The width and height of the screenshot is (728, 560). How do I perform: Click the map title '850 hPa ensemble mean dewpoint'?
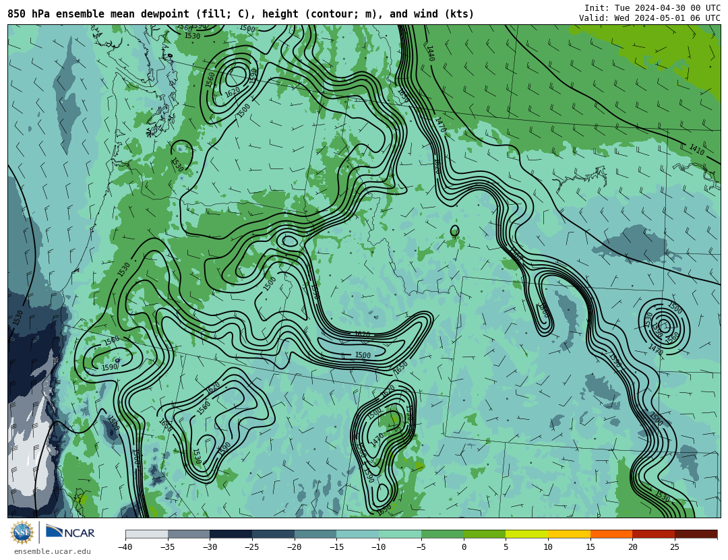point(98,14)
